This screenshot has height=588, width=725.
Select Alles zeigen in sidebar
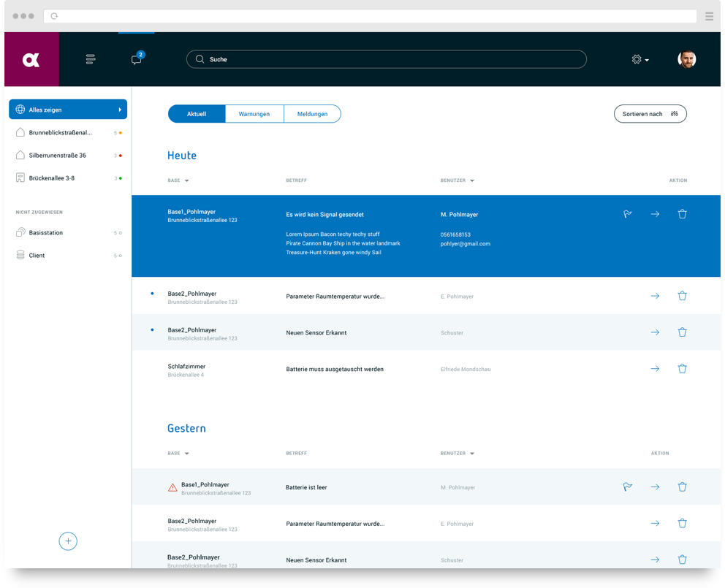pyautogui.click(x=68, y=110)
